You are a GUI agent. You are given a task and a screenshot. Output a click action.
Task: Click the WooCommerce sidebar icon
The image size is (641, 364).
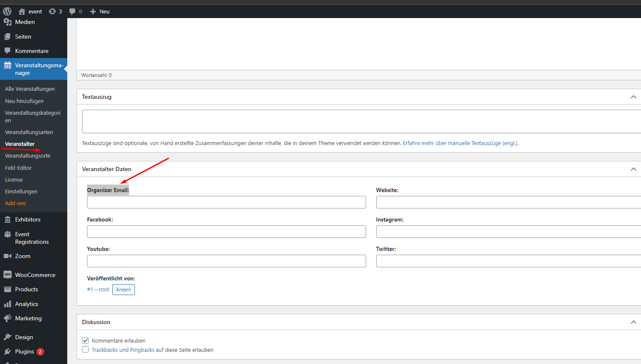[8, 274]
